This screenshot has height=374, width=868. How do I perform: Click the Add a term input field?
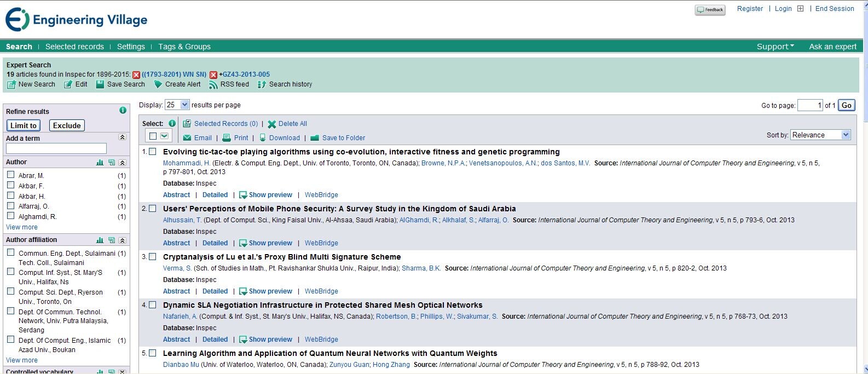click(56, 148)
